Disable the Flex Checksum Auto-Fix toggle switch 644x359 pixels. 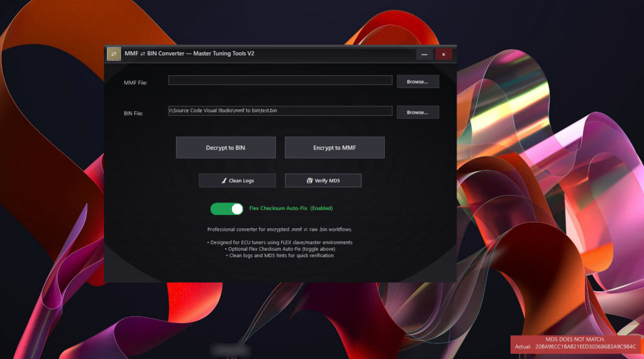[x=227, y=209]
